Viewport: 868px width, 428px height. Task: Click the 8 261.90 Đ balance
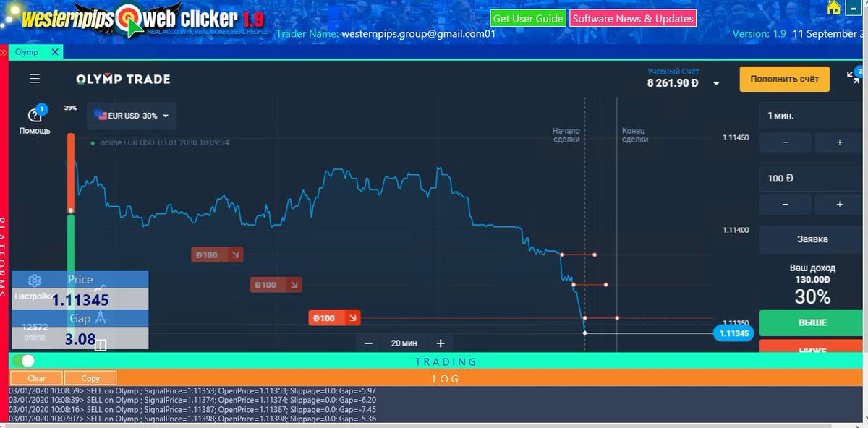tap(673, 83)
